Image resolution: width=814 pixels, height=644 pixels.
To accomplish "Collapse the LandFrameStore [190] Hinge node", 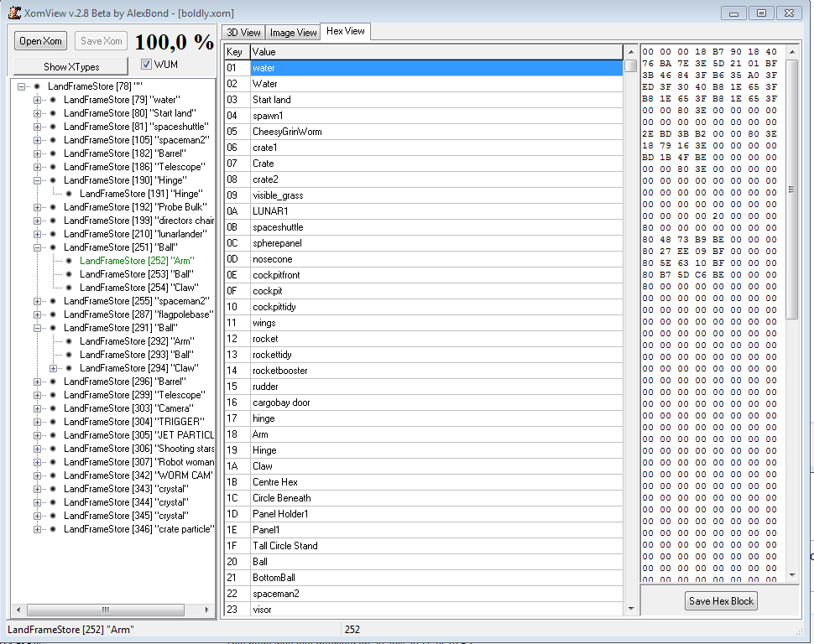I will pyautogui.click(x=37, y=180).
